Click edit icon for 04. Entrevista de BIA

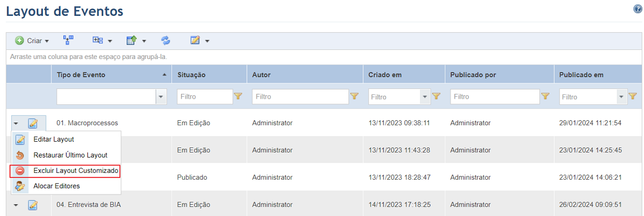point(33,205)
